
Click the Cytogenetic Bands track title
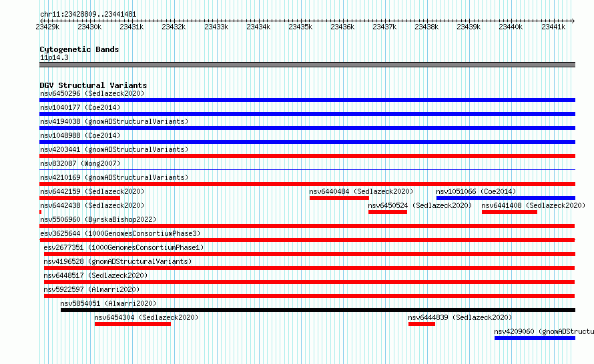(x=79, y=49)
